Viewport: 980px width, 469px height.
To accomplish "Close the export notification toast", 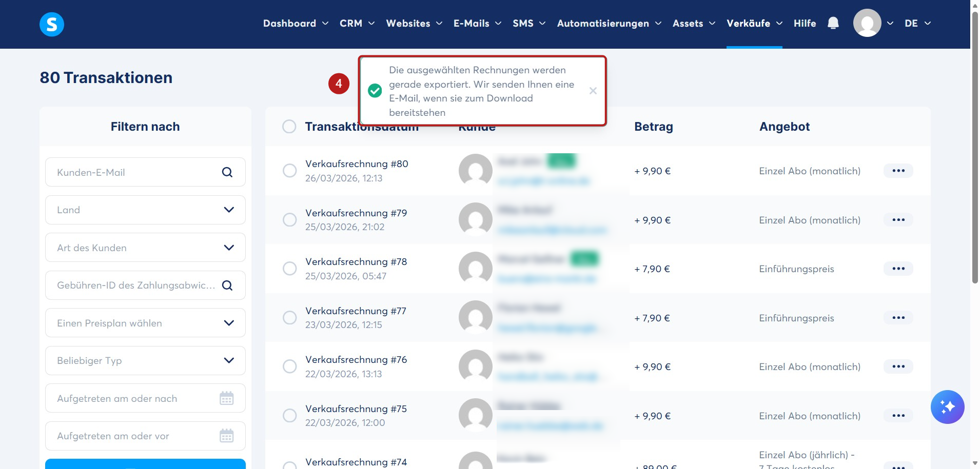I will 593,91.
